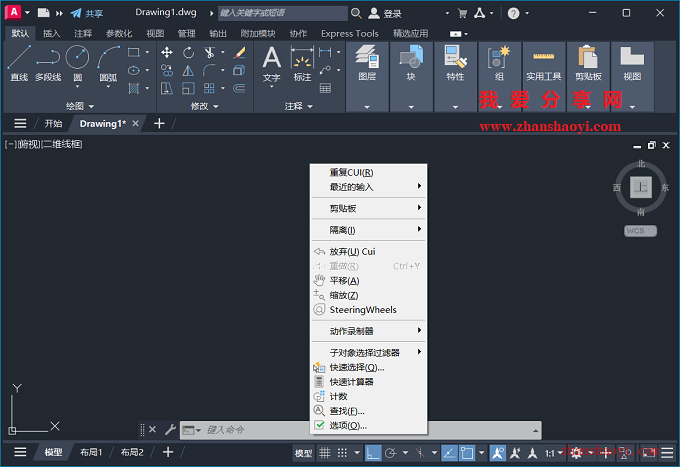Expand the Modify (修改) panel
The image size is (680, 467).
204,106
